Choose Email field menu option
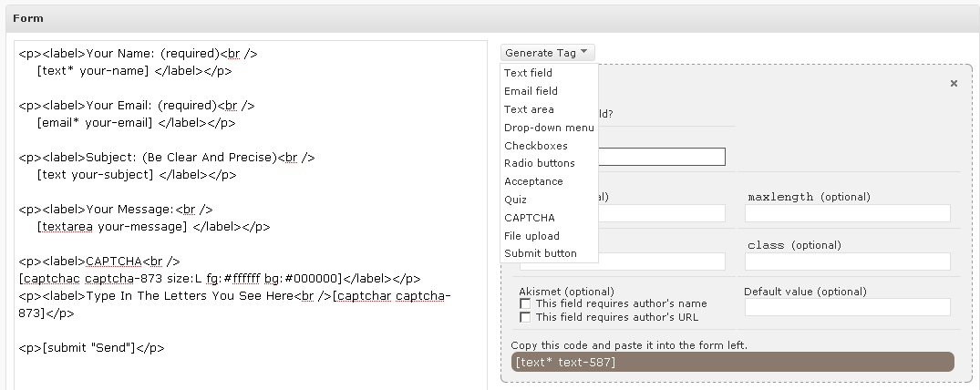Image resolution: width=980 pixels, height=390 pixels. (531, 91)
